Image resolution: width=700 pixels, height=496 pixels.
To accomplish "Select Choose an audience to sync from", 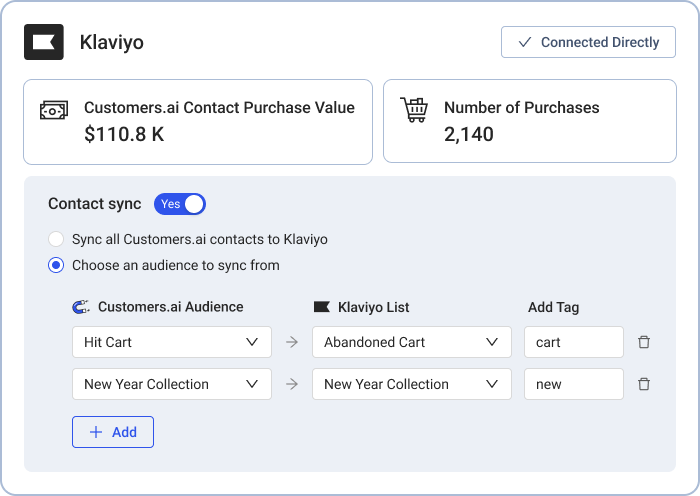I will tap(56, 265).
